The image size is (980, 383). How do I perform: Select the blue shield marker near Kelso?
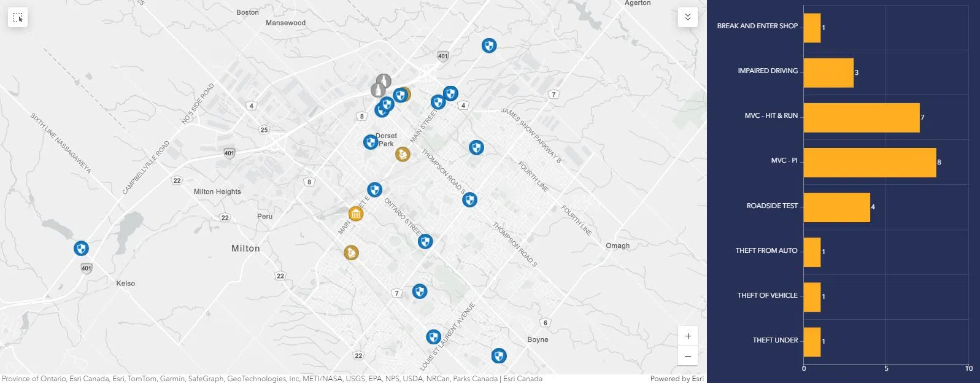[81, 248]
